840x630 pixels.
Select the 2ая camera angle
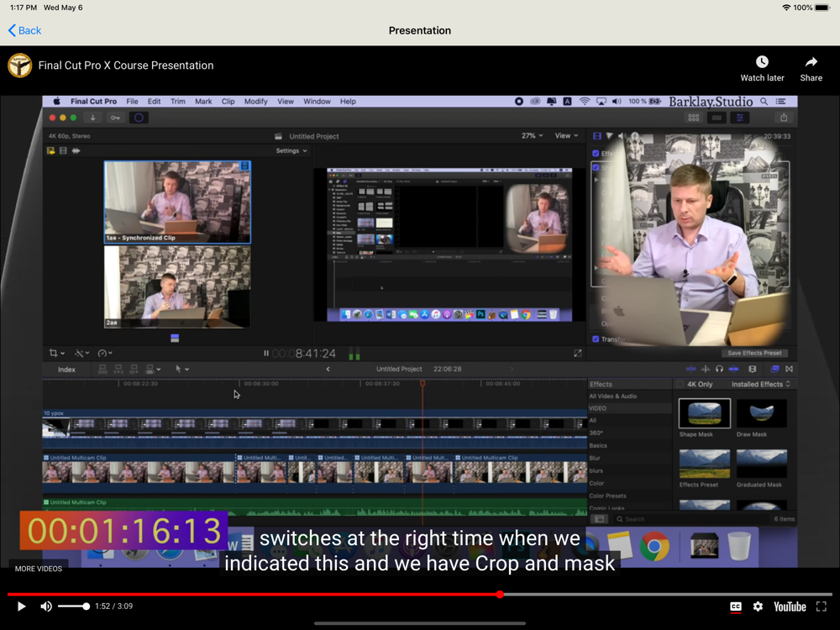177,286
